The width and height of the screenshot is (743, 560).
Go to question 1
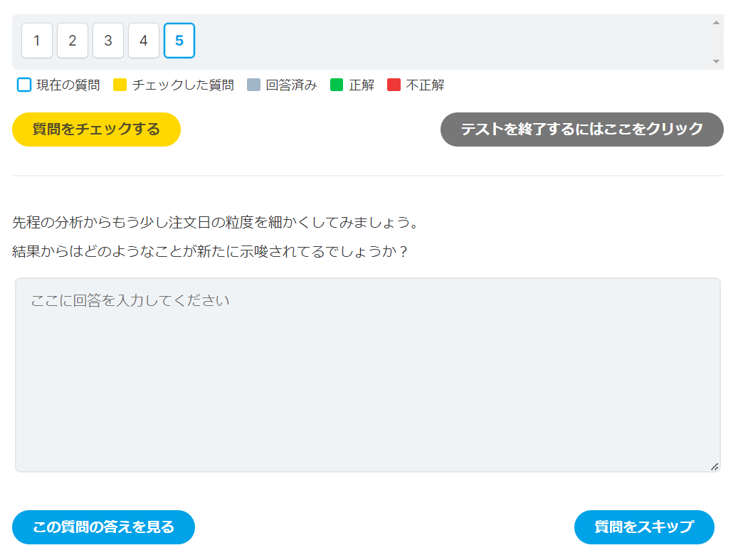[37, 41]
